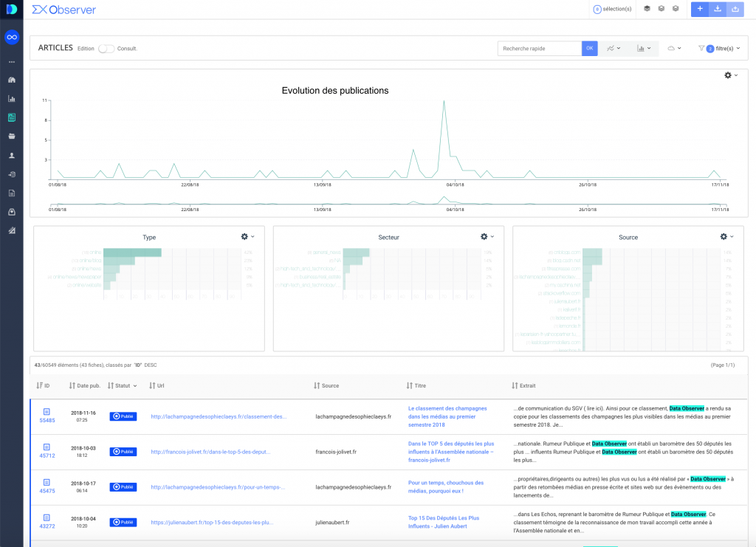Screen dimensions: 756x547
Task: Toggle the Edition/Consult. switch
Action: [x=106, y=49]
